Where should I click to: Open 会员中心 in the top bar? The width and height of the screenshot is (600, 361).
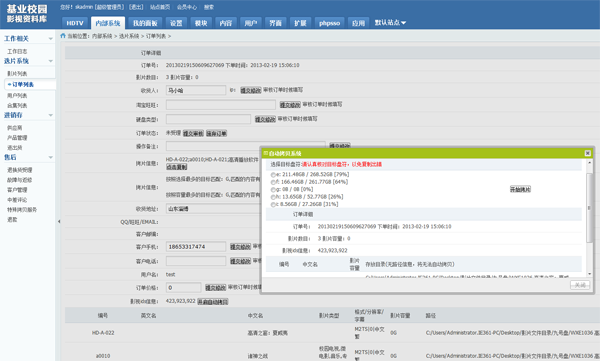pyautogui.click(x=187, y=7)
